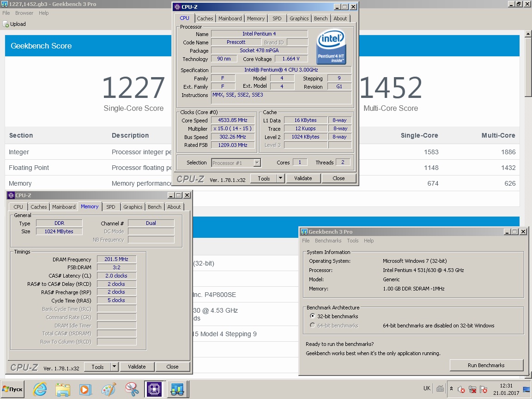The image size is (532, 399).
Task: Click Rated FSB value 1209.03 MHz
Action: coord(233,145)
